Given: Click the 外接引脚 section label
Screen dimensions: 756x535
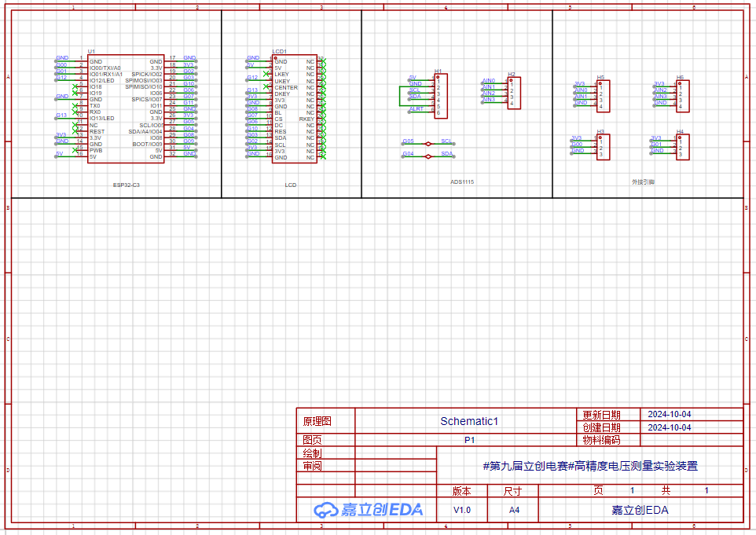Looking at the screenshot, I should [643, 181].
